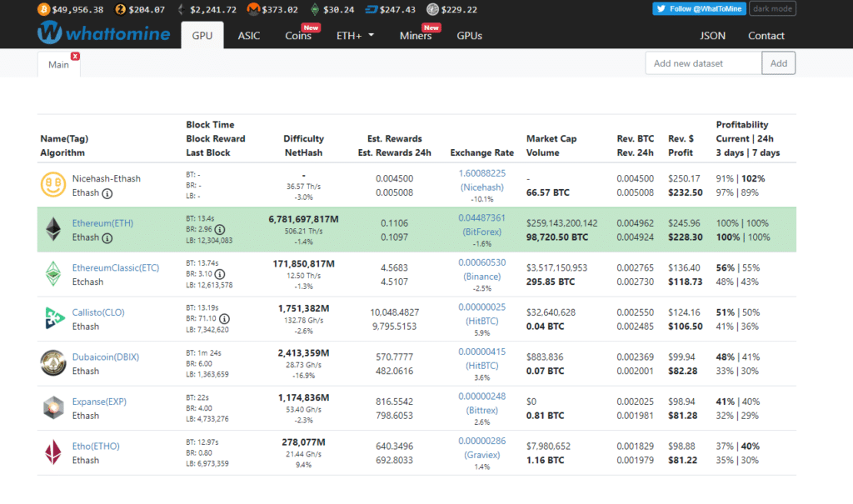Click the Dash price ticker icon
The width and height of the screenshot is (853, 504).
[372, 9]
